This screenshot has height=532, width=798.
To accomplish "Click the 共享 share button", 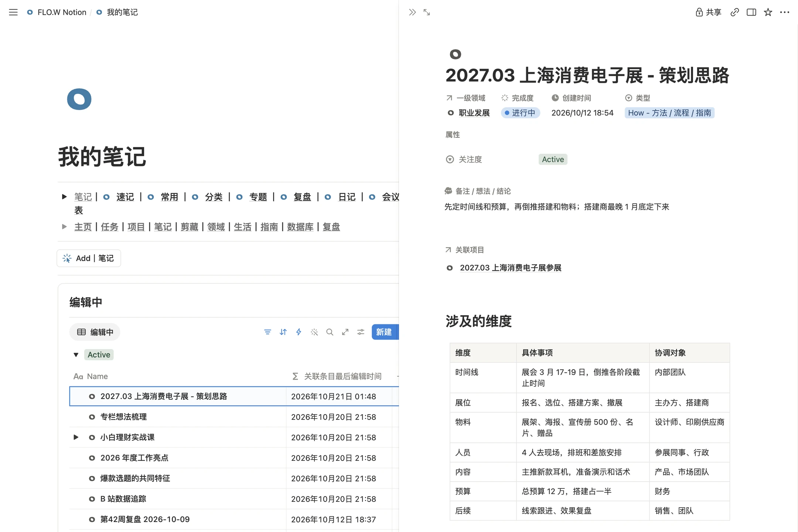I will pos(708,12).
